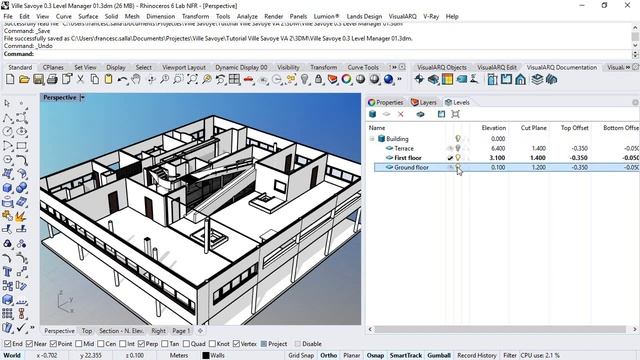Select the Circle tool in the left sidebar
The image size is (640, 360).
pyautogui.click(x=8, y=131)
